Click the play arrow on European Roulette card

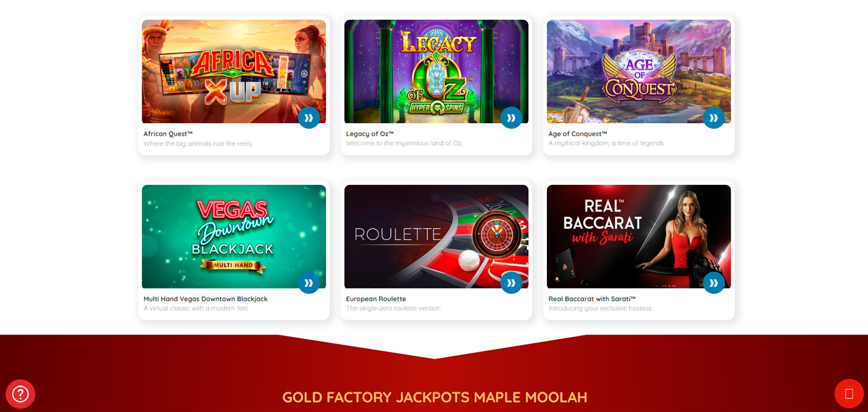point(511,282)
